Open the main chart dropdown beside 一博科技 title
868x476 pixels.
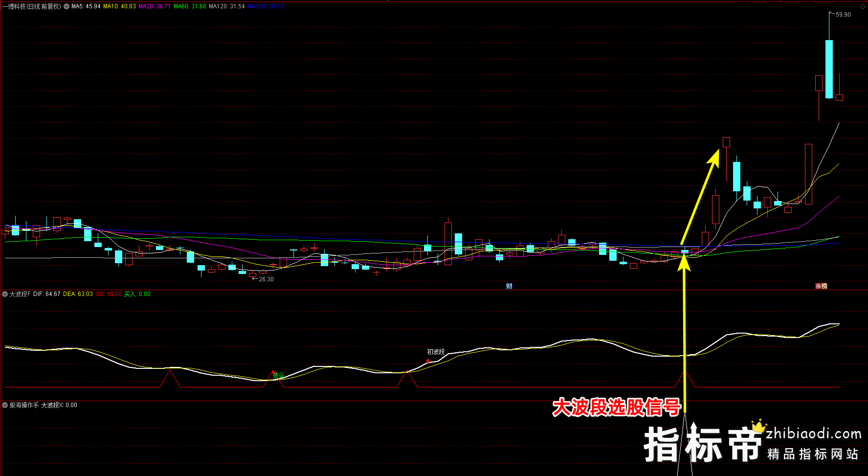tap(66, 6)
